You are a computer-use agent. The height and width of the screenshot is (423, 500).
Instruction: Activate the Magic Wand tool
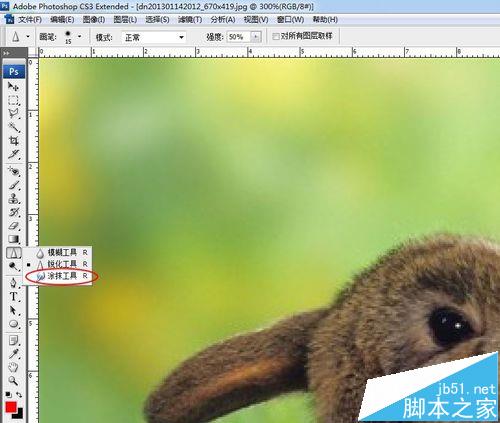point(13,127)
